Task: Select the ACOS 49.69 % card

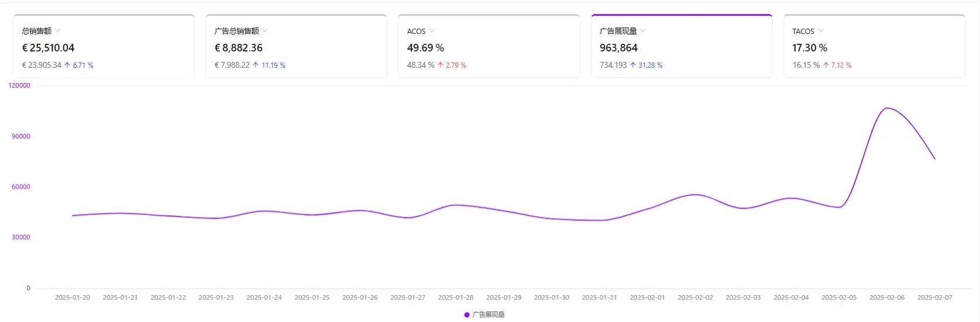Action: tap(489, 46)
